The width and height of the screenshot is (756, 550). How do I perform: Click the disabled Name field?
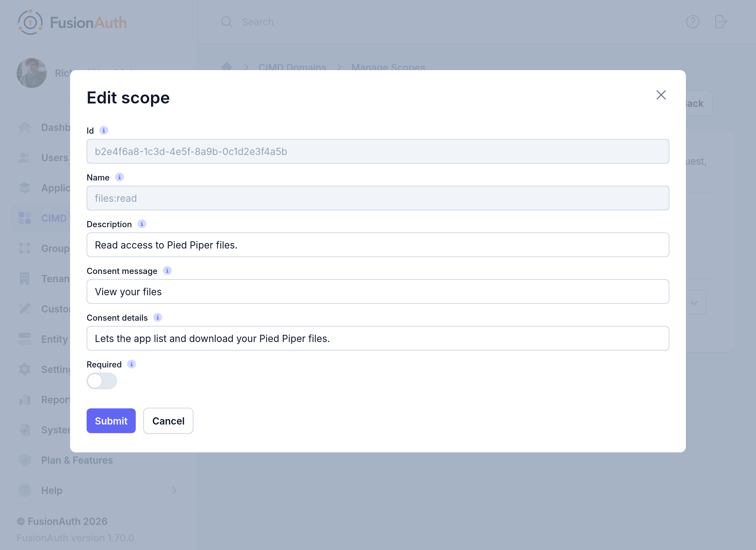pos(378,198)
